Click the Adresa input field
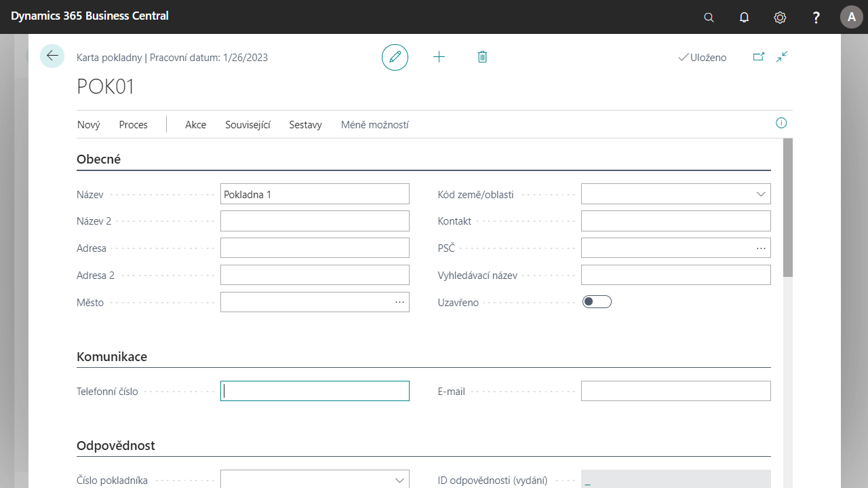868x488 pixels. [315, 248]
